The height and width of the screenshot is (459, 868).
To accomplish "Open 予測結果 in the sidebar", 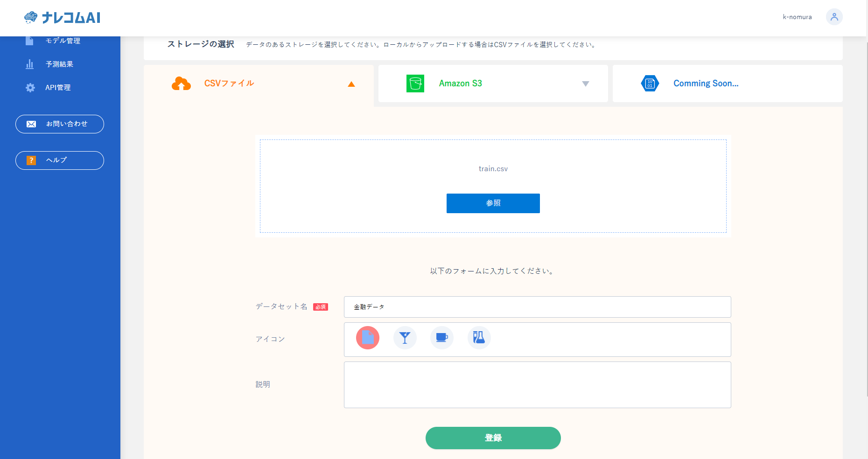I will point(60,64).
